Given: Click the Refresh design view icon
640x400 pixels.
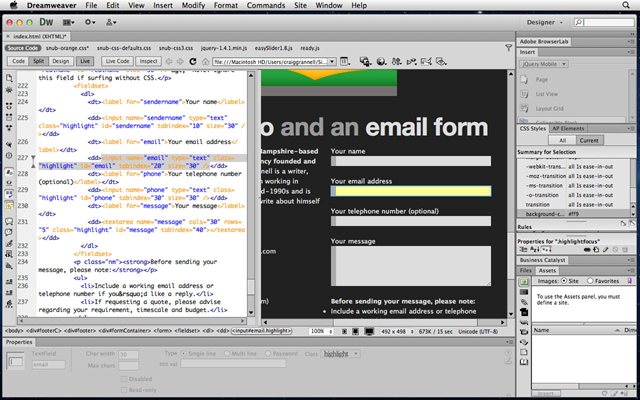Looking at the screenshot, I should click(193, 62).
